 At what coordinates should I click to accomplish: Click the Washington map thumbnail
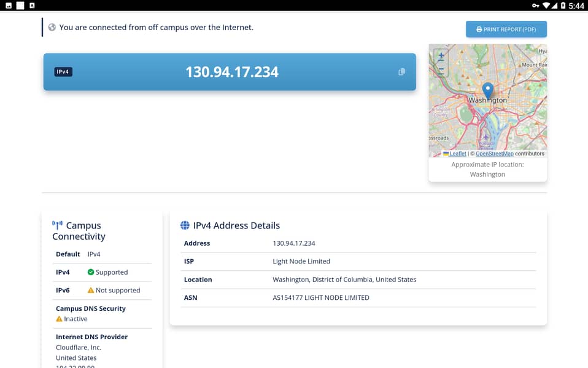tap(487, 101)
